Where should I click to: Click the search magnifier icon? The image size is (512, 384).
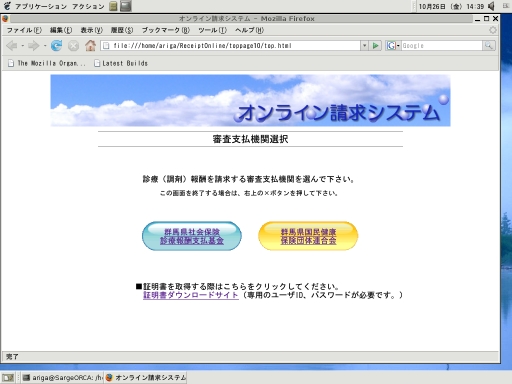(489, 46)
